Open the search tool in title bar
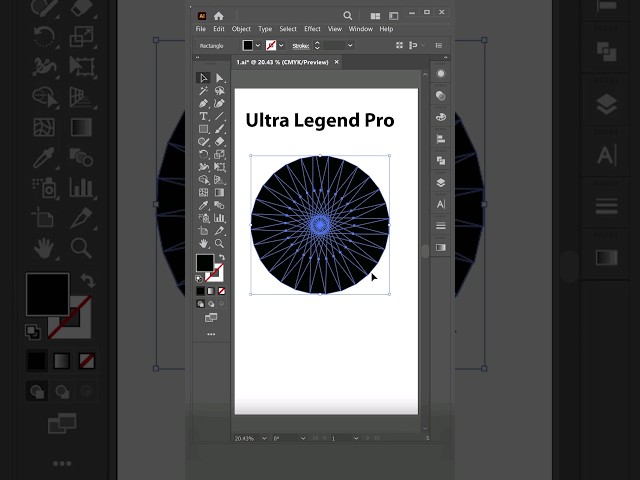The height and width of the screenshot is (480, 640). [347, 16]
